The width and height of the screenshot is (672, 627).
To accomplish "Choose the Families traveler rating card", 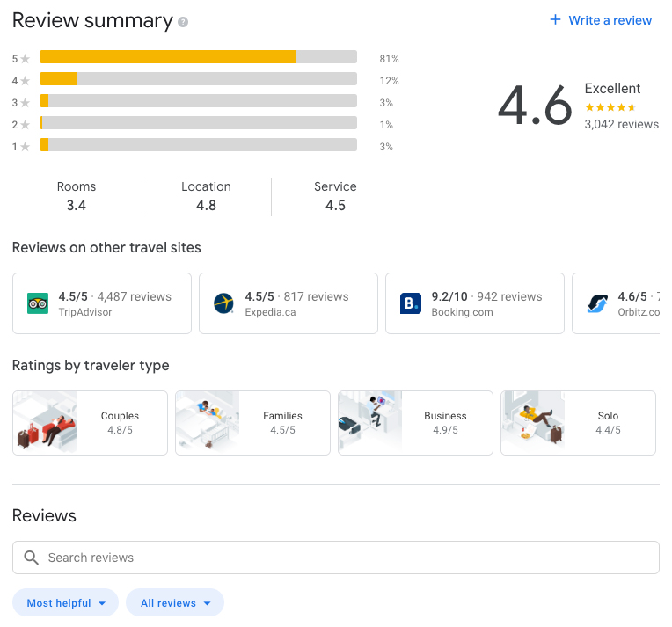I will point(253,423).
